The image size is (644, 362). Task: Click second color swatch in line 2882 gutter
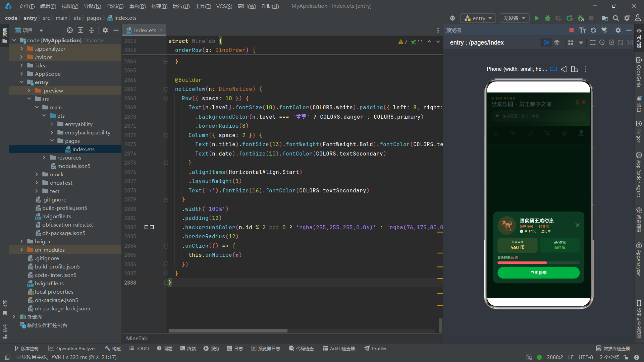pyautogui.click(x=152, y=227)
